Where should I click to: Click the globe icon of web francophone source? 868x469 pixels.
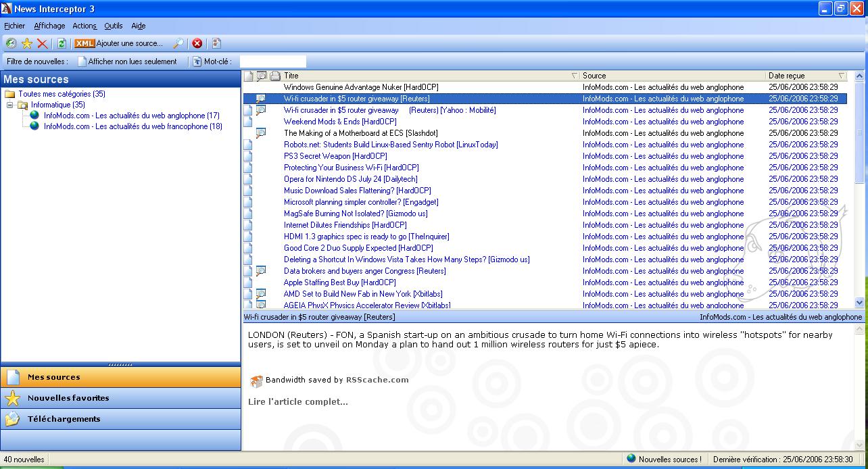pyautogui.click(x=34, y=126)
